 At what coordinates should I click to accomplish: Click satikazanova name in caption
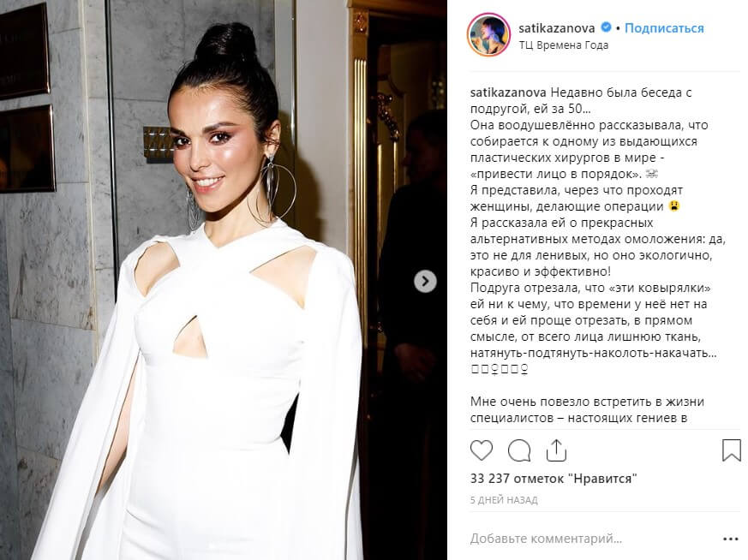(508, 92)
